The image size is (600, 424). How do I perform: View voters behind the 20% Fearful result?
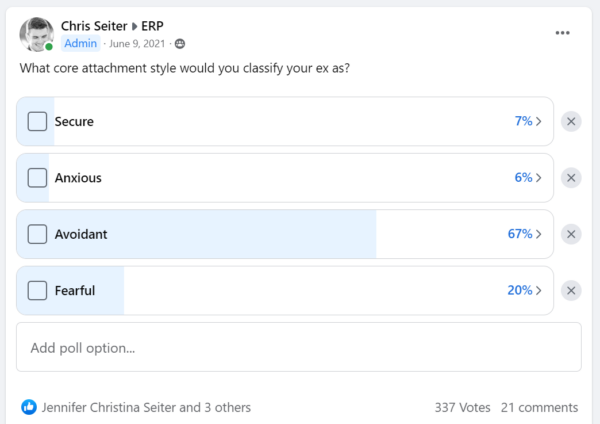[x=525, y=290]
